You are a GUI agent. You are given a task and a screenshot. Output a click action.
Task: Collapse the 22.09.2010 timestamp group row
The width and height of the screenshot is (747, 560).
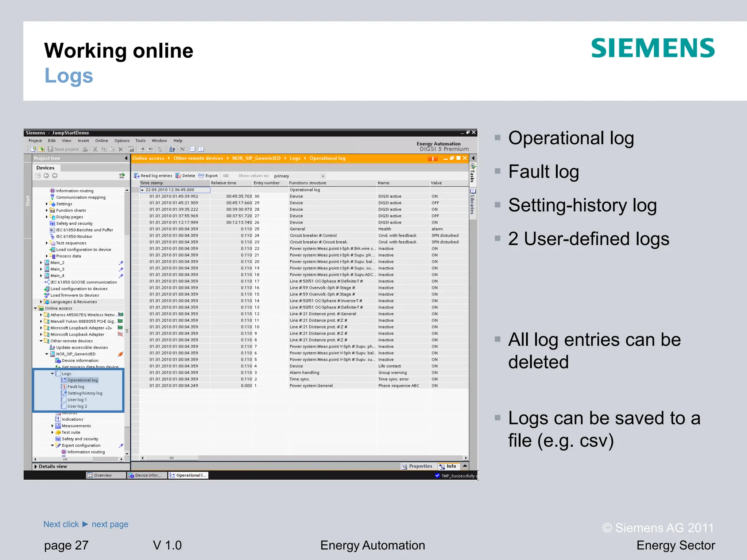(143, 190)
